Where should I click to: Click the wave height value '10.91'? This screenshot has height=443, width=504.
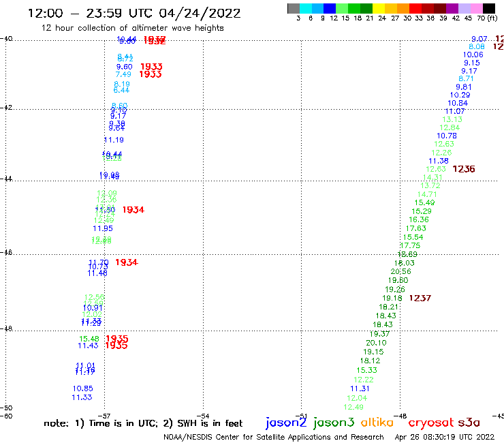(x=93, y=308)
